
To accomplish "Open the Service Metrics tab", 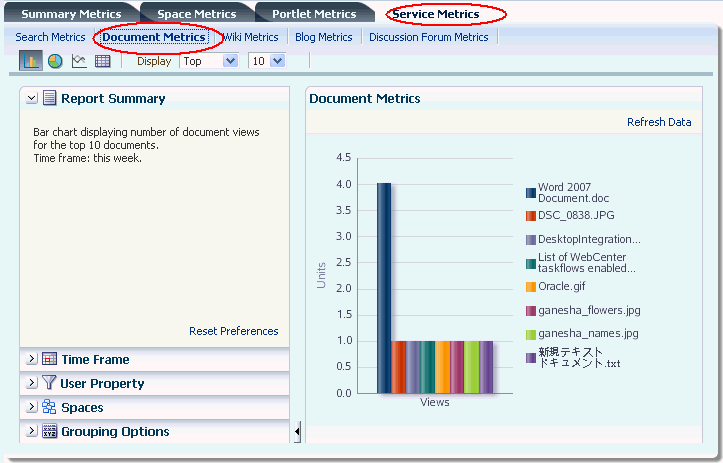I will point(436,14).
